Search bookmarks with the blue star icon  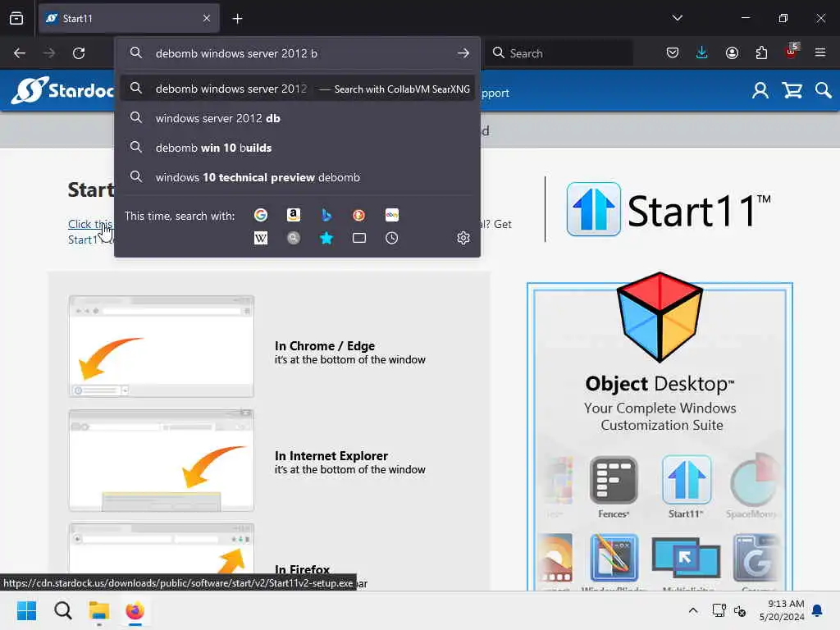click(x=326, y=238)
